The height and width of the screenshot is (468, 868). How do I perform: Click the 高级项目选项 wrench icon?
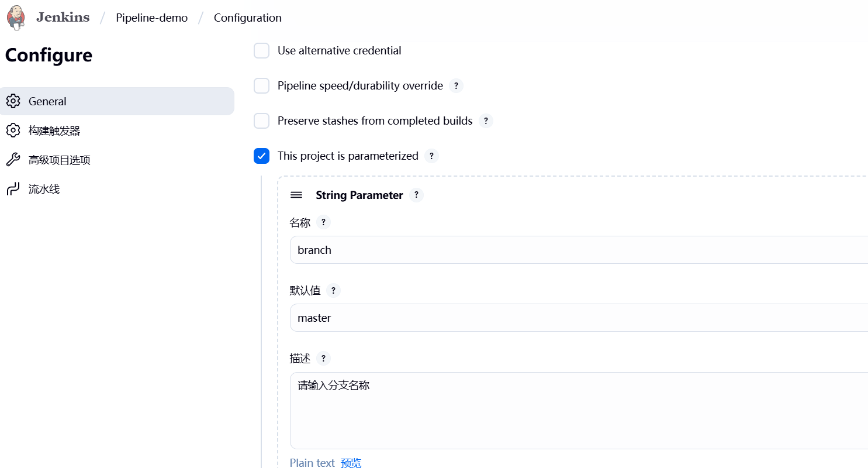tap(13, 160)
